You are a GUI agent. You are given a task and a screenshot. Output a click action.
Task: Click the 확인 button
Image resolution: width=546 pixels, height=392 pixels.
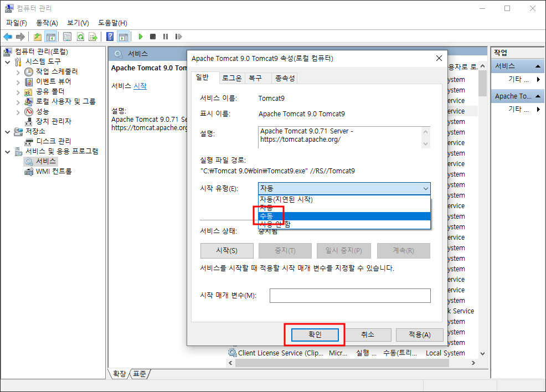click(x=315, y=334)
